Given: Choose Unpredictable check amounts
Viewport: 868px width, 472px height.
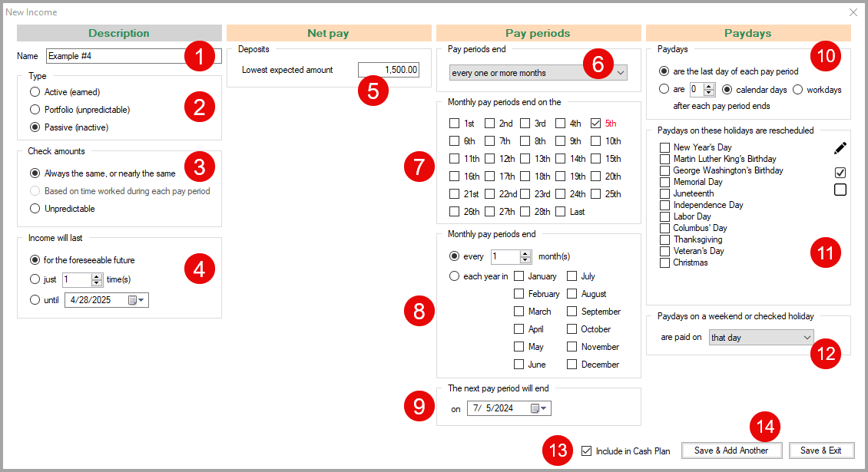Looking at the screenshot, I should point(35,209).
